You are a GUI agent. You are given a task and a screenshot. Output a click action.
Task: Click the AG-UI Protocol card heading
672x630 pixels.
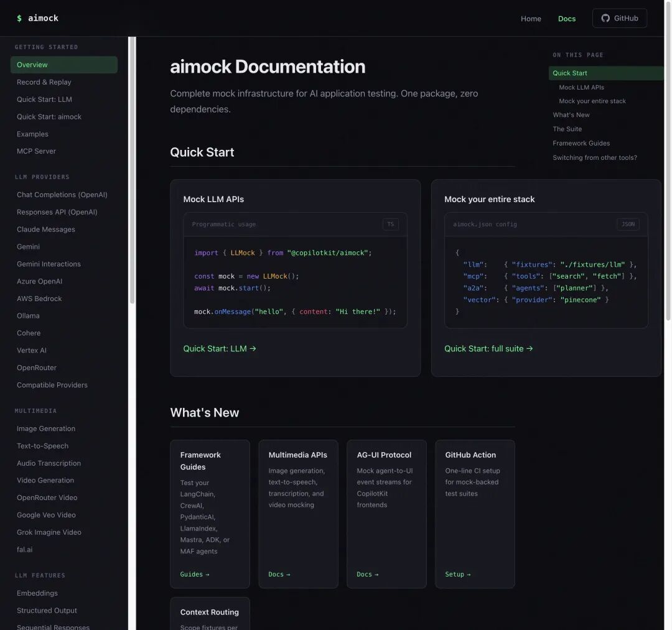[x=384, y=455]
